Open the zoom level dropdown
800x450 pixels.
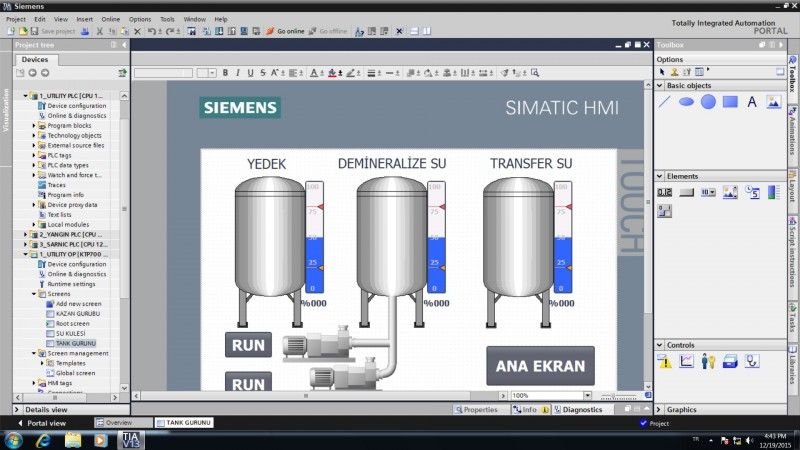click(x=587, y=395)
